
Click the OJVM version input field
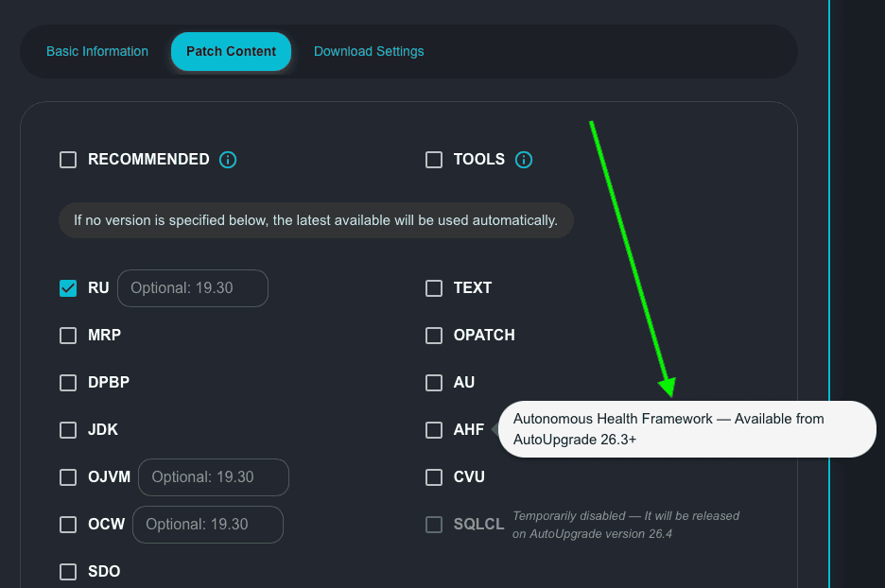point(214,477)
